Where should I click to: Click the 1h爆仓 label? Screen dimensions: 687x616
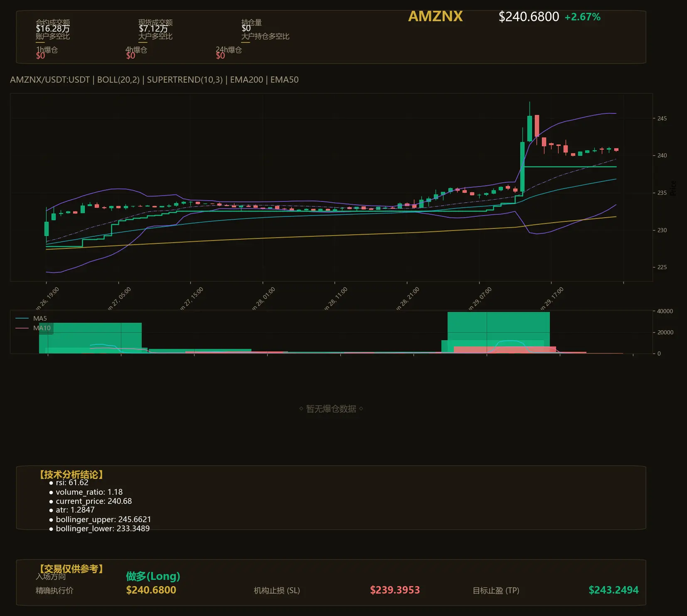click(x=47, y=50)
